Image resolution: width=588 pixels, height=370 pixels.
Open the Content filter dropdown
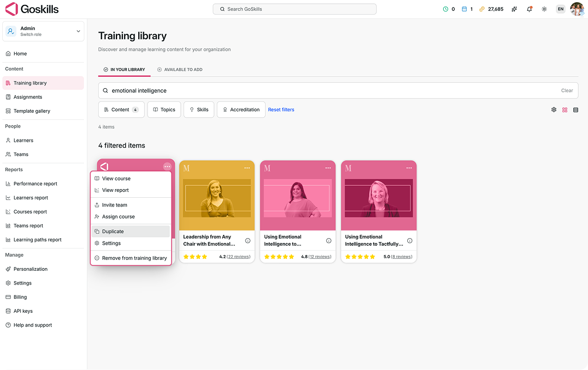(x=121, y=110)
